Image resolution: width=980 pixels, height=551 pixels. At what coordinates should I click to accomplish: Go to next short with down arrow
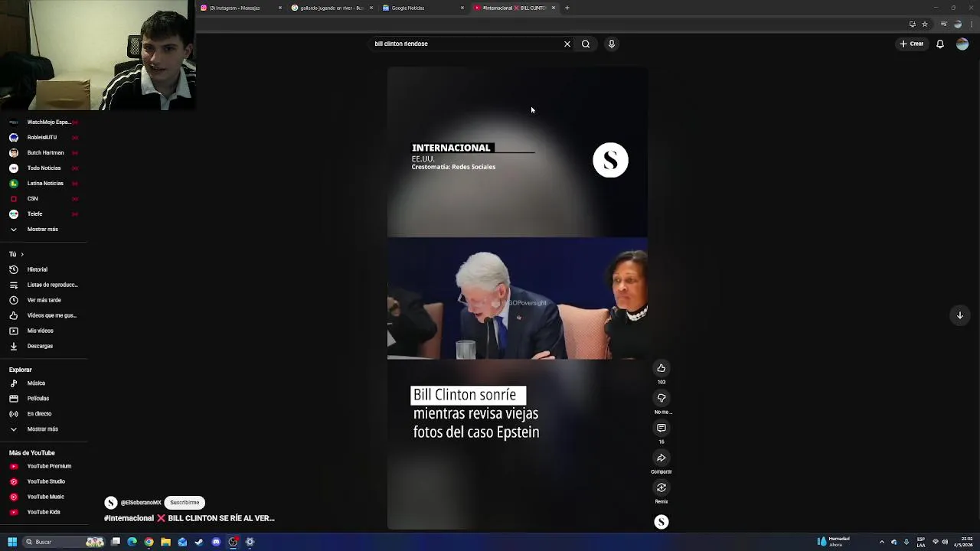point(959,315)
